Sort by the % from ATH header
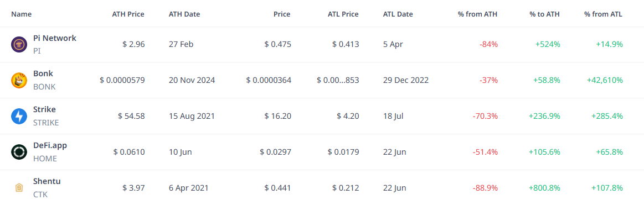 tap(478, 14)
